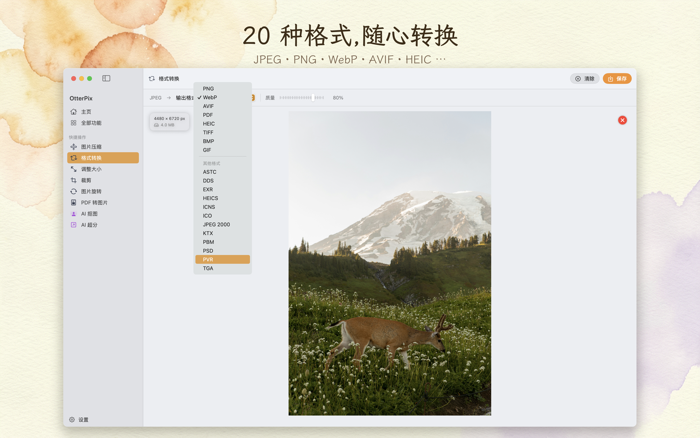This screenshot has width=700, height=438.
Task: Open 全部功能 grid icon
Action: [73, 123]
